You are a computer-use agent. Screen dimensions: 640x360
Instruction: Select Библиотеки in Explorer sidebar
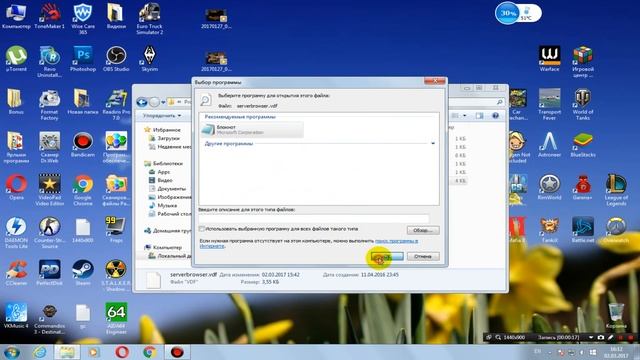coord(168,163)
